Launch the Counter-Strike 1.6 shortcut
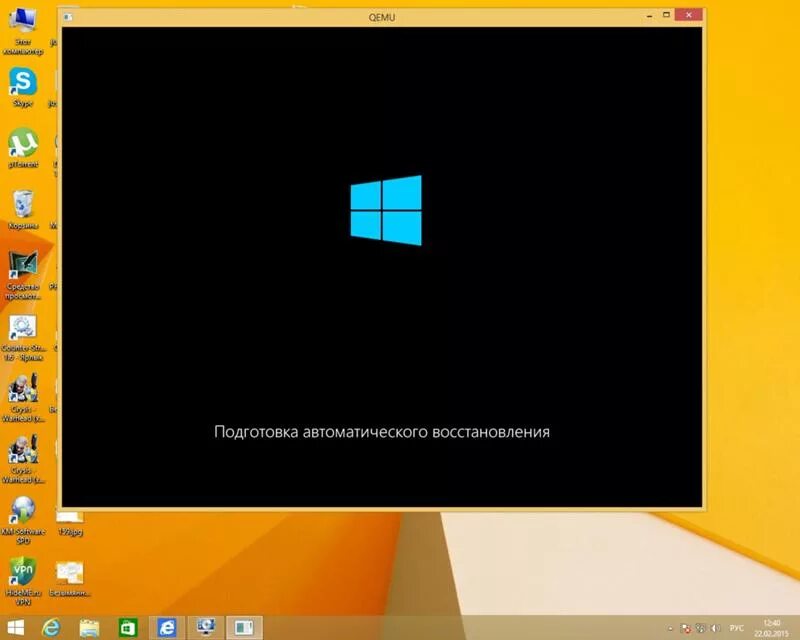The image size is (800, 640). point(23,338)
